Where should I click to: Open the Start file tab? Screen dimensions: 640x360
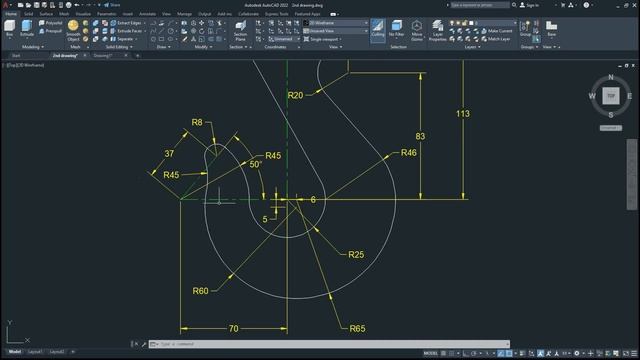click(x=16, y=56)
